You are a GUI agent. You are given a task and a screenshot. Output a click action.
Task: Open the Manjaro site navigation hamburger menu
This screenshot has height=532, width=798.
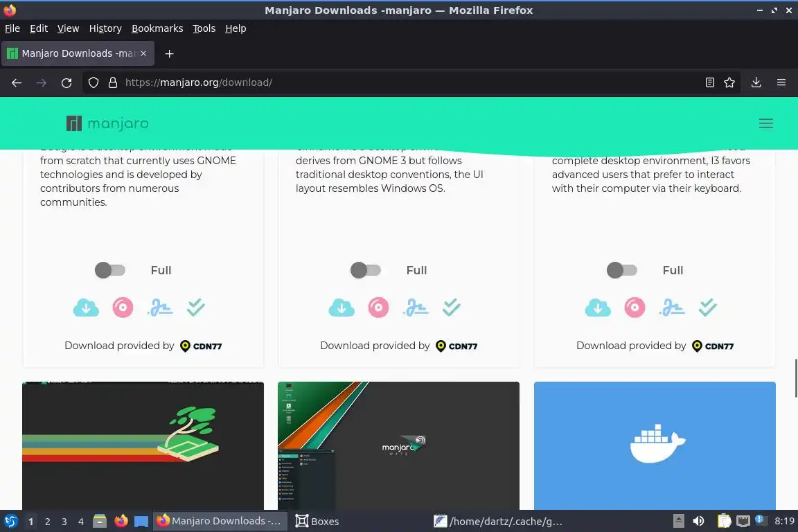[766, 123]
